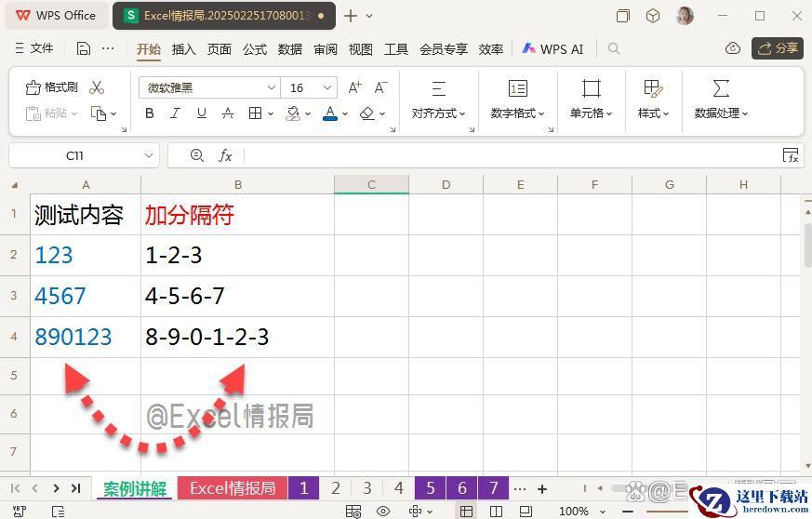Click the Select All corner triangle

tap(15, 185)
